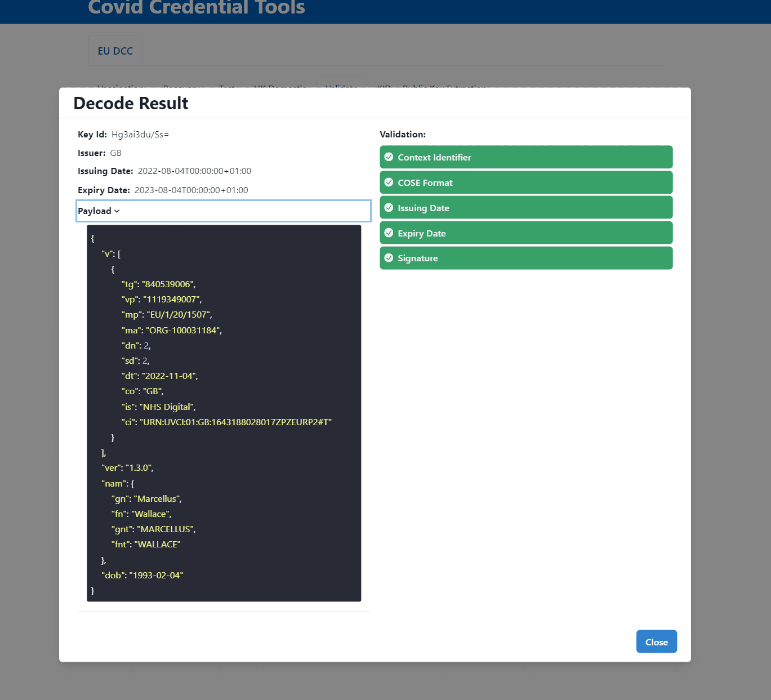Screen dimensions: 771x700
Task: Click the checkmark icon next to Expiry Date validation
Action: tap(389, 233)
